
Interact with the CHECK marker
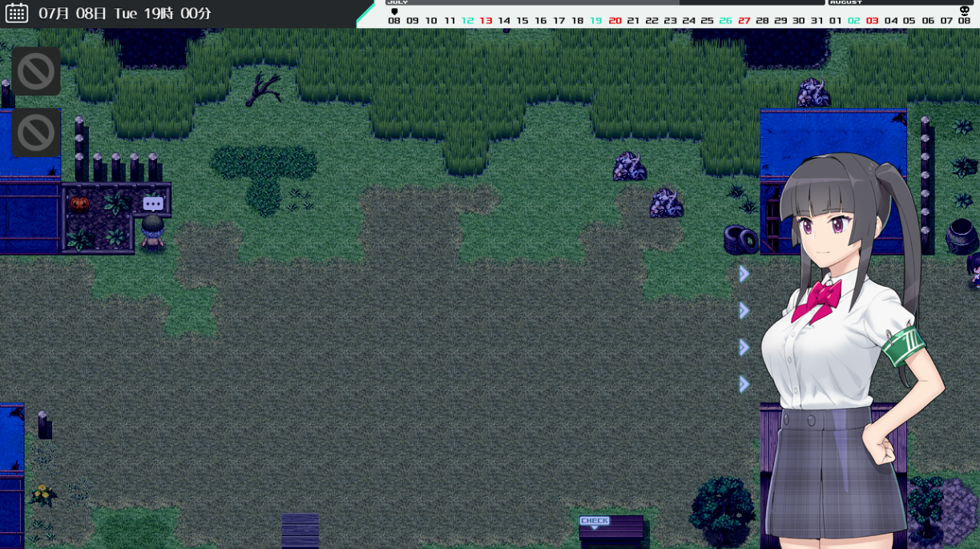(595, 522)
